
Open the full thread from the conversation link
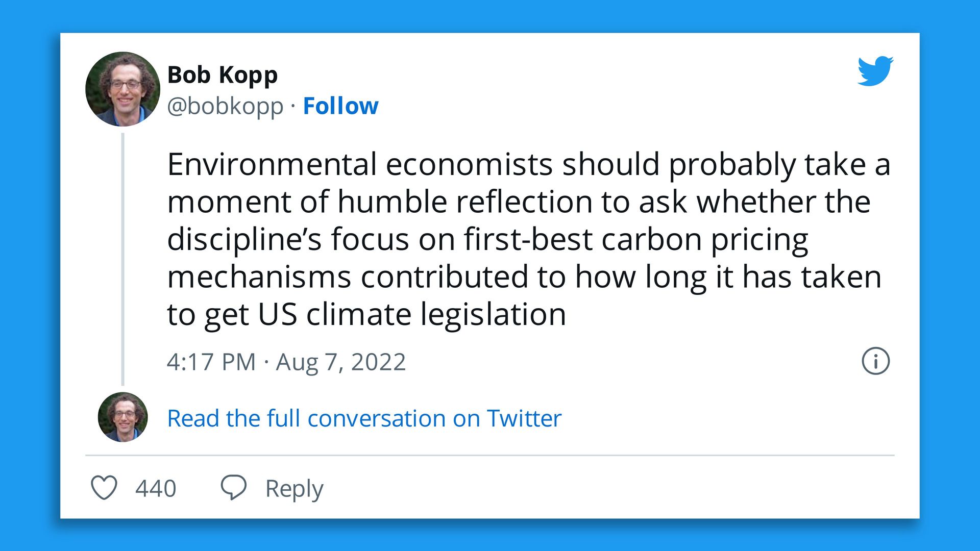point(364,418)
